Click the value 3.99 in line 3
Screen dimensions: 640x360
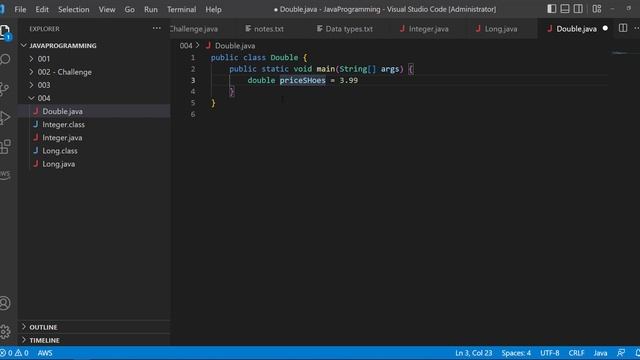349,80
